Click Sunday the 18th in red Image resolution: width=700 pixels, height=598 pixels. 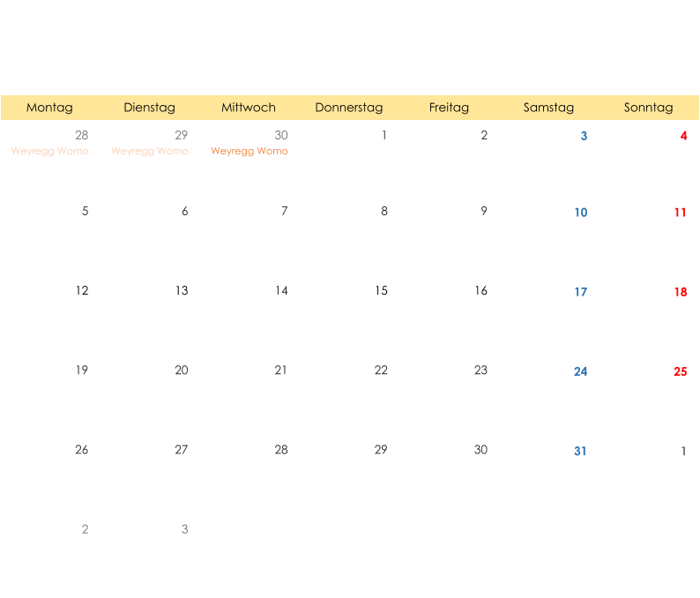681,292
